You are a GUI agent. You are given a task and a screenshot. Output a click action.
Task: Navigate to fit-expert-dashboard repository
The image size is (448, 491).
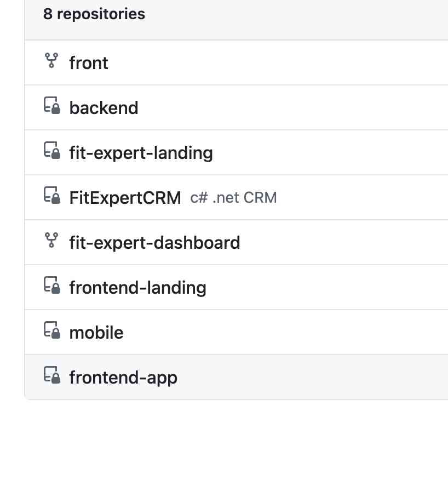(x=154, y=243)
